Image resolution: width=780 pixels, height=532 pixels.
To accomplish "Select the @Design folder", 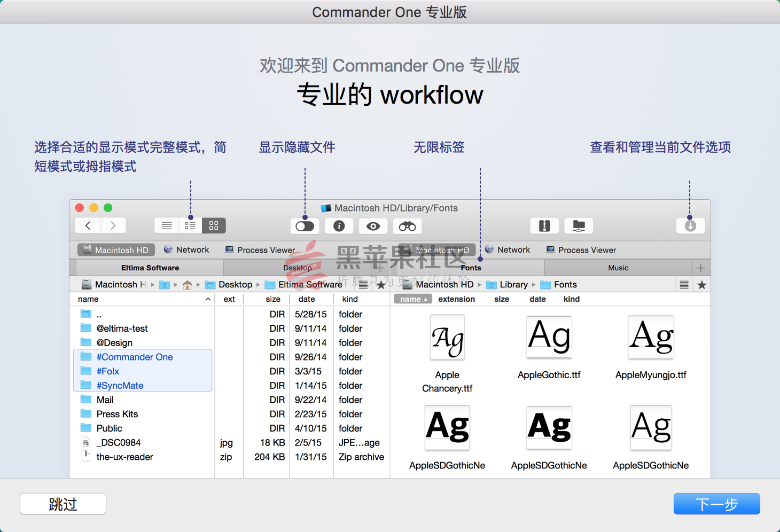I will [230, 343].
